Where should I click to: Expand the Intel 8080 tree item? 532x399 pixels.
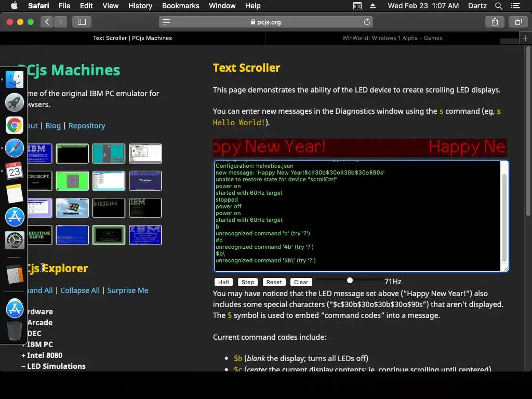tap(42, 355)
